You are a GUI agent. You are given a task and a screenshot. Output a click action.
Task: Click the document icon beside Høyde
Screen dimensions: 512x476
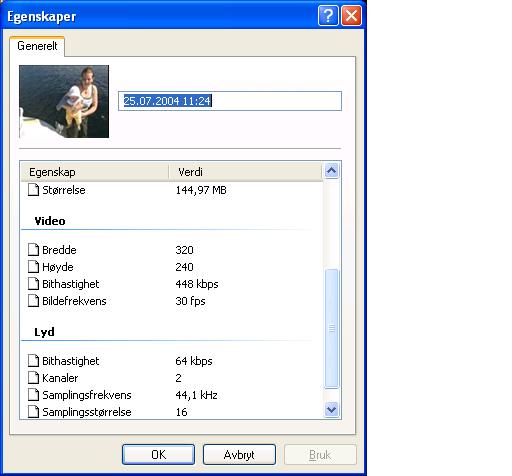(33, 267)
